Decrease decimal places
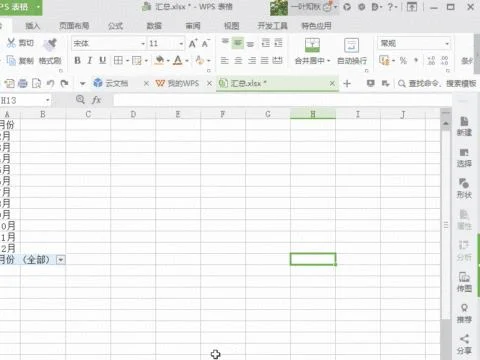Viewport: 480px width, 360px height. [444, 60]
